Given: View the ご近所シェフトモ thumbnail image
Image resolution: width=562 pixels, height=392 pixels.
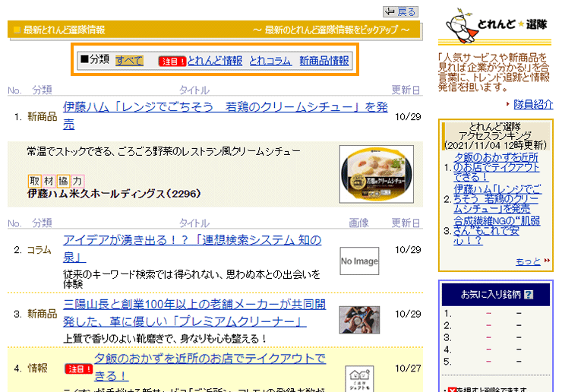Looking at the screenshot, I should coord(359,379).
